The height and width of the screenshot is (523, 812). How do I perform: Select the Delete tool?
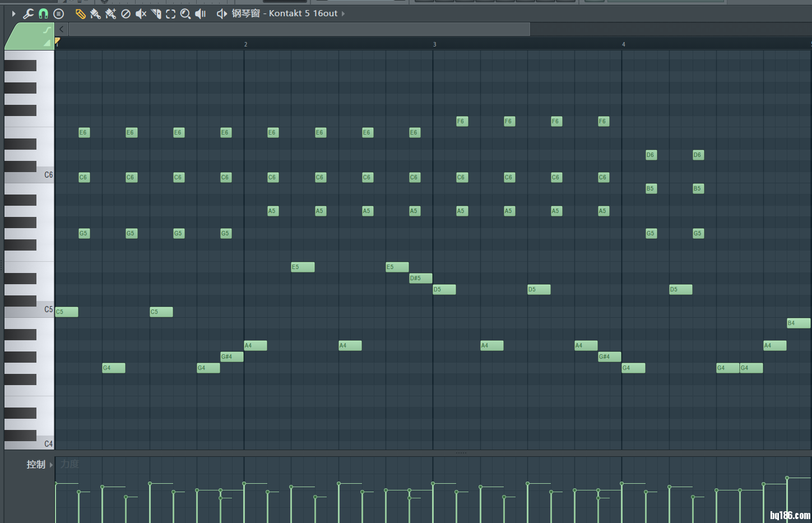(126, 13)
